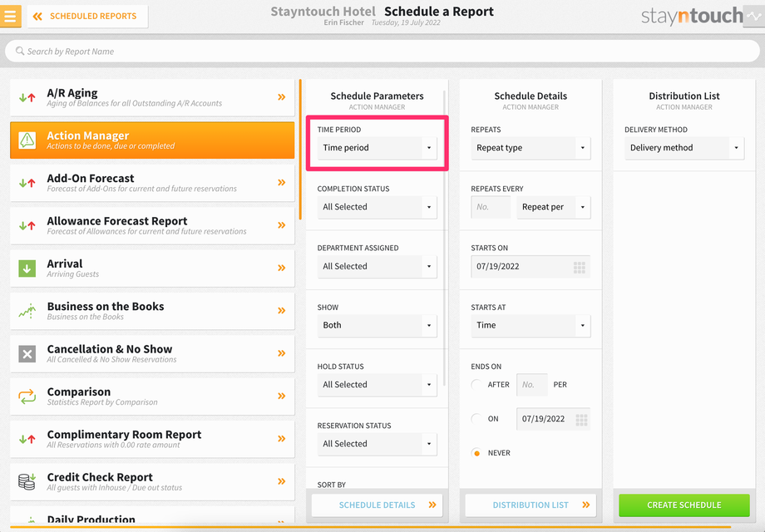Open the Department Assigned dropdown
Image resolution: width=765 pixels, height=532 pixels.
click(x=378, y=266)
